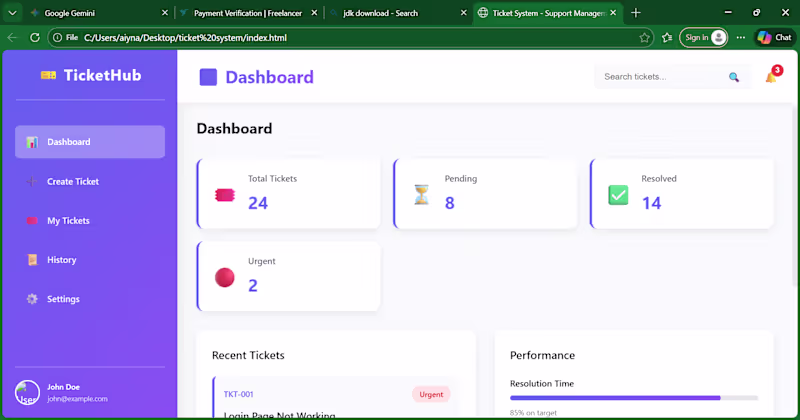View site info File icon in address bar
This screenshot has height=420, width=800.
coord(66,37)
